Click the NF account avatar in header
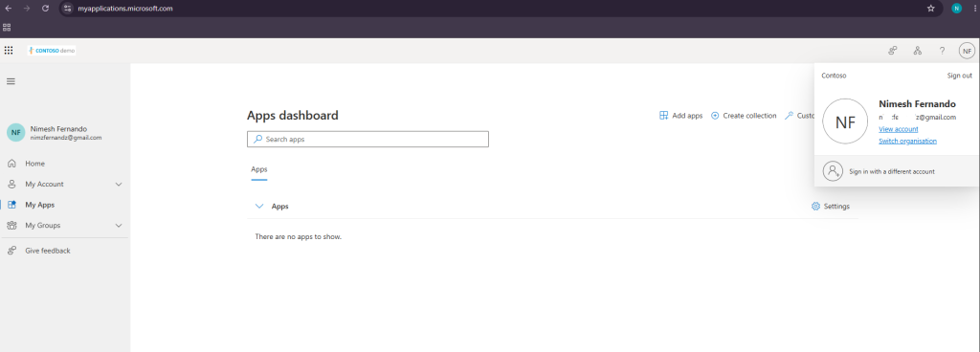The width and height of the screenshot is (980, 352). point(967,51)
